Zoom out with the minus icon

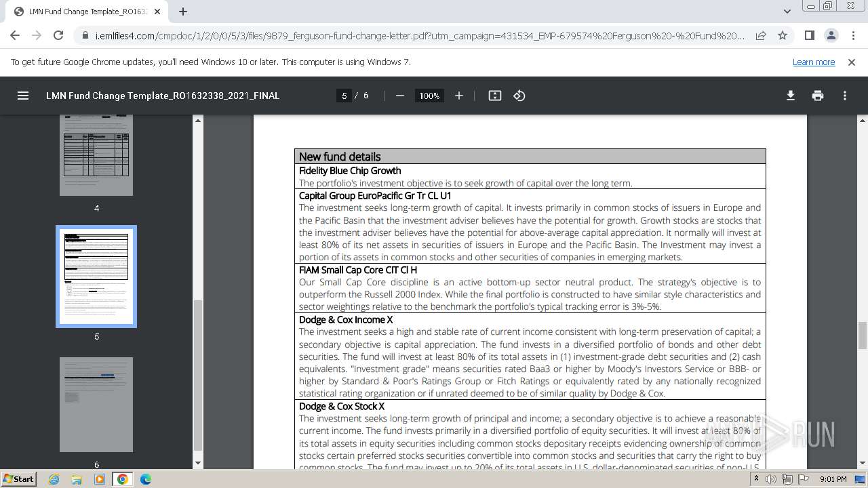click(x=400, y=96)
